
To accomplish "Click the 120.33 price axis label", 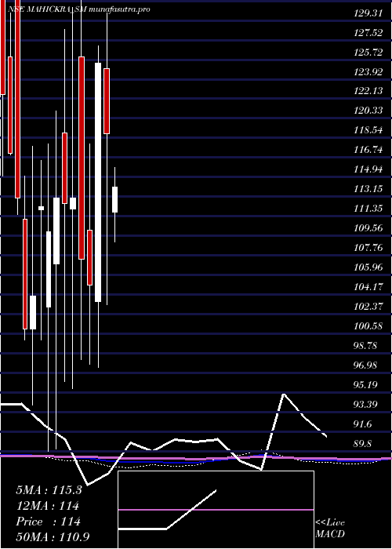I will (x=368, y=111).
